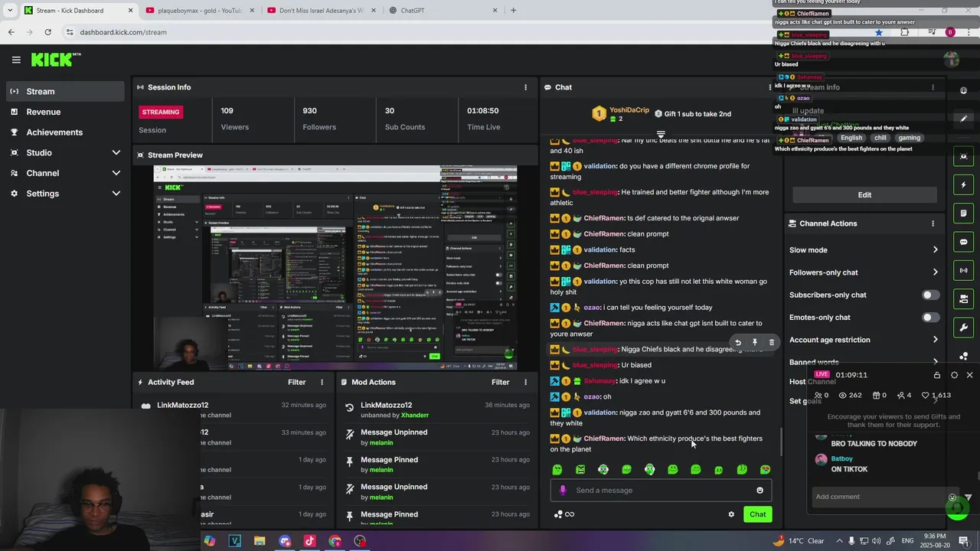Click the pencil edit icon in right rail
Screen dimensions: 980x551
[x=963, y=119]
